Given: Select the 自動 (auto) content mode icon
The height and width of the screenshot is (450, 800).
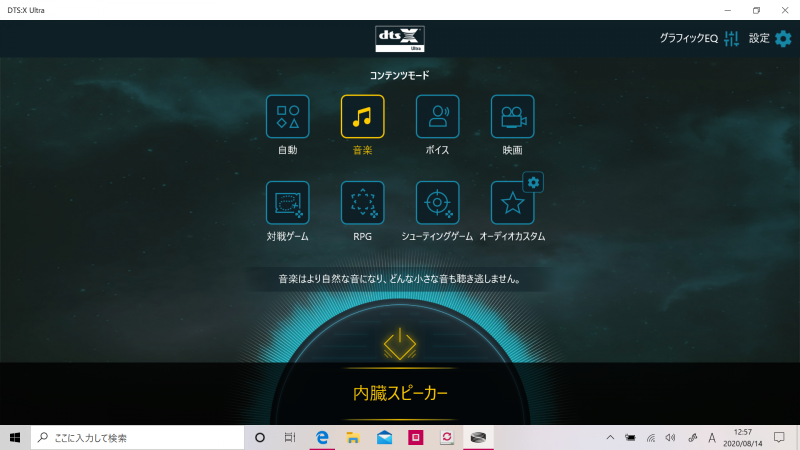Looking at the screenshot, I should [x=287, y=116].
